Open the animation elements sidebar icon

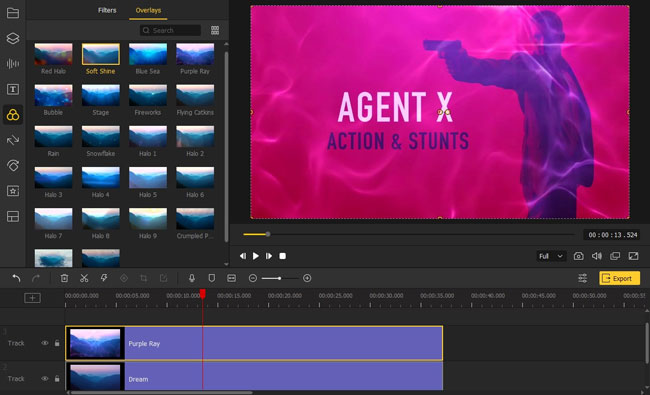pos(13,165)
